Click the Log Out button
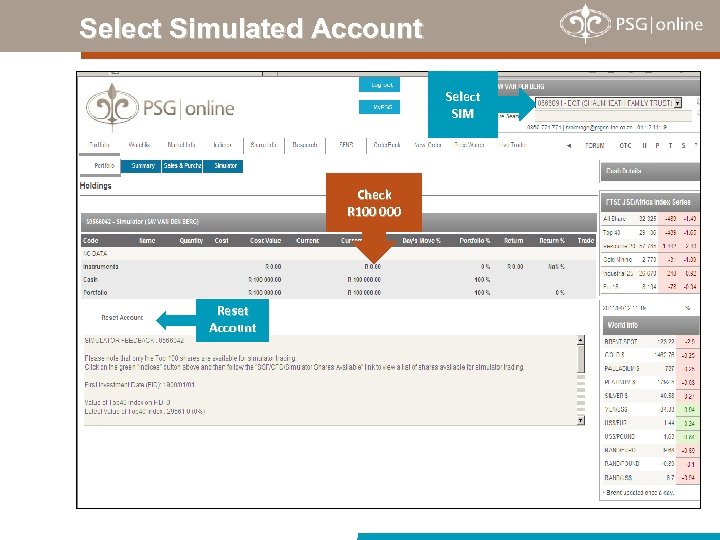Image resolution: width=720 pixels, height=540 pixels. [x=379, y=85]
